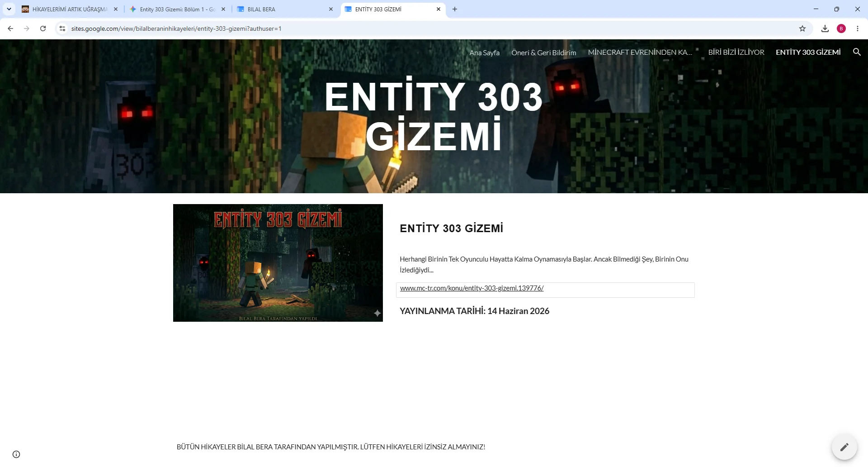Click the edit page pencil button
Screen dimensions: 868x467
coord(844,447)
